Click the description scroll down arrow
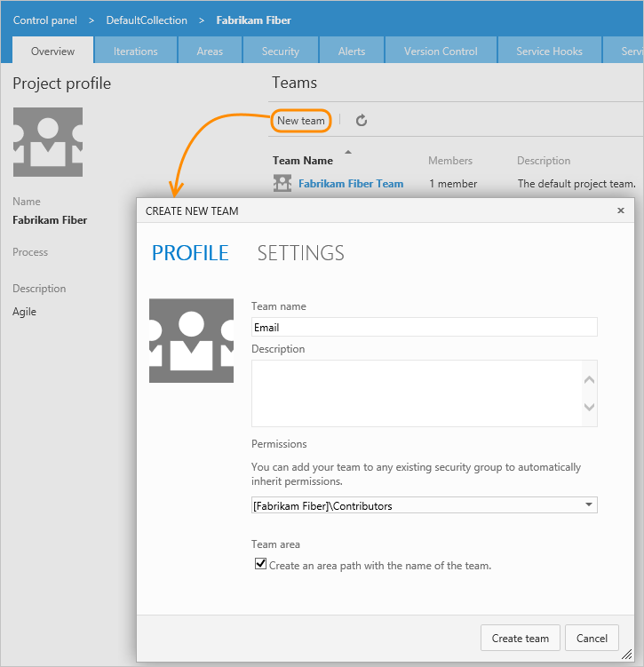Image resolution: width=644 pixels, height=667 pixels. pyautogui.click(x=589, y=407)
